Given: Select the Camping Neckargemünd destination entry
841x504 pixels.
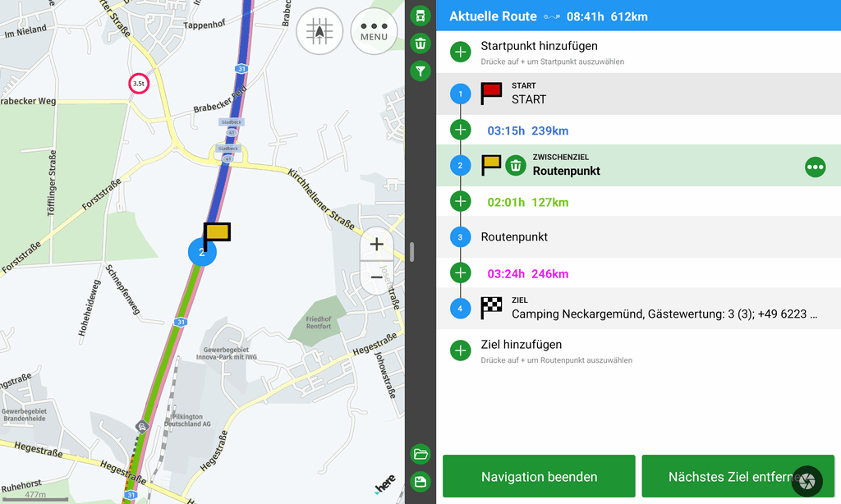Looking at the screenshot, I should coord(639,309).
